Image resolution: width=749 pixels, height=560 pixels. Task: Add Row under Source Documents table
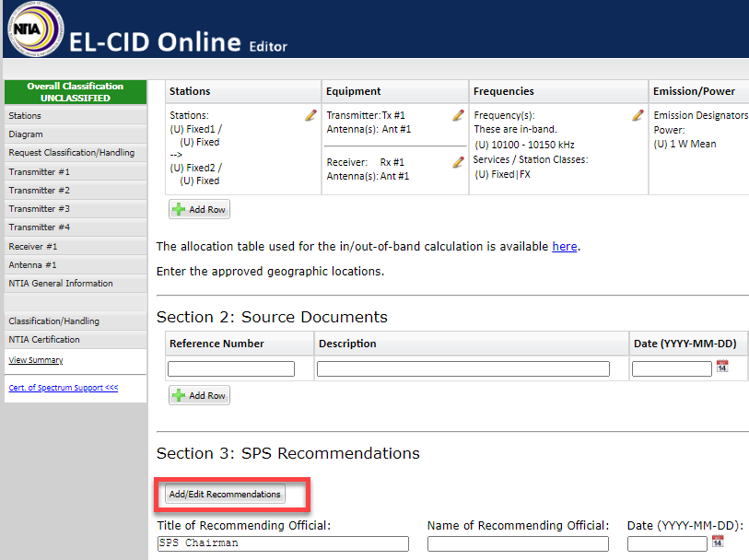[x=199, y=395]
